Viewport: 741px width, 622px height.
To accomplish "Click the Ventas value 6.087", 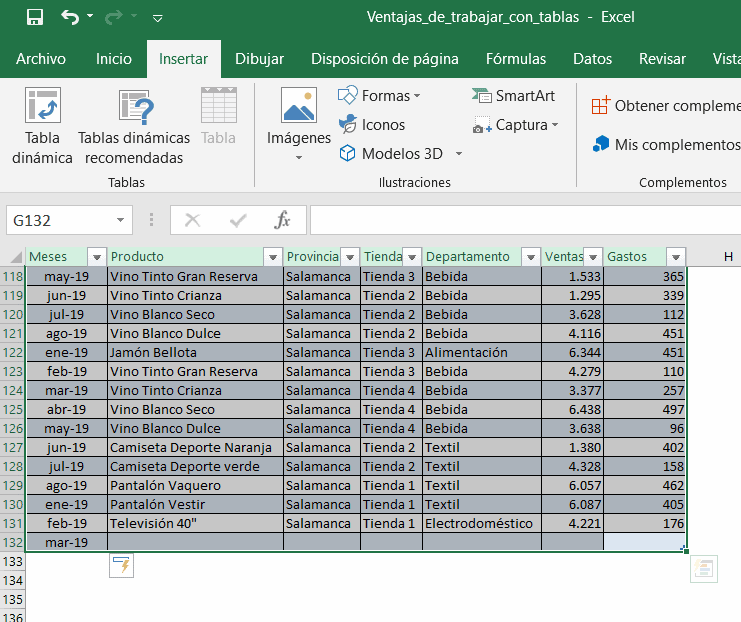I will pos(573,504).
